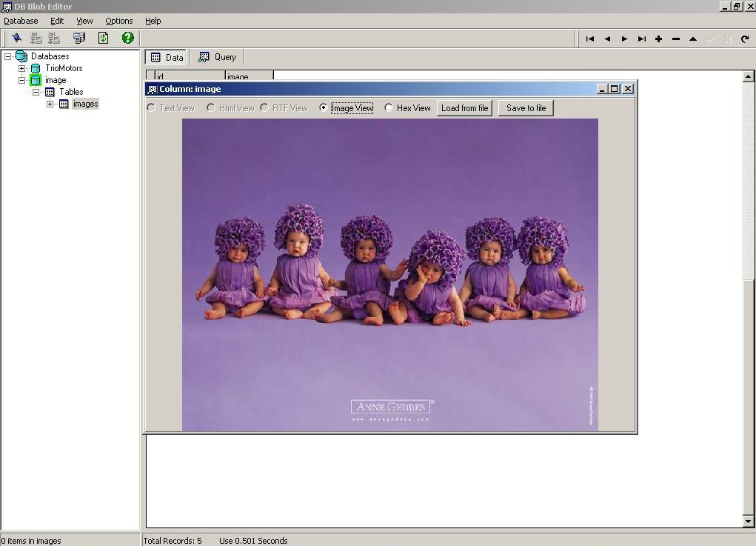756x546 pixels.
Task: Go to next record in the navigator
Action: [x=624, y=39]
